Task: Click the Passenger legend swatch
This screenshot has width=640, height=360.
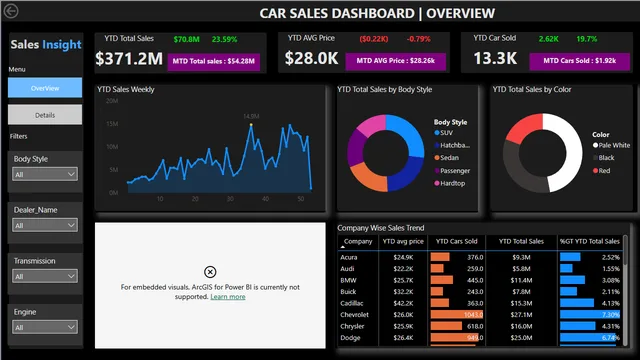Action: [x=437, y=171]
